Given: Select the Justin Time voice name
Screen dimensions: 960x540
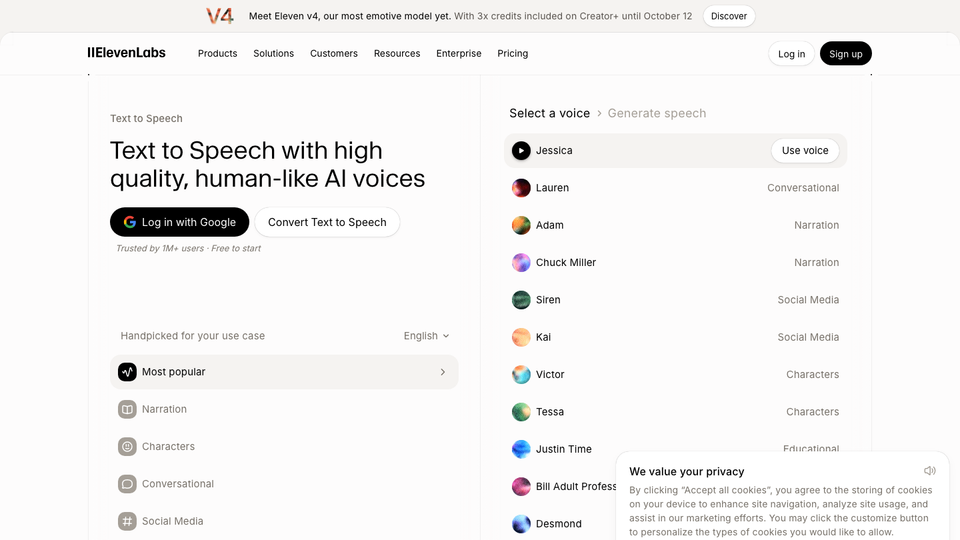Looking at the screenshot, I should click(564, 449).
